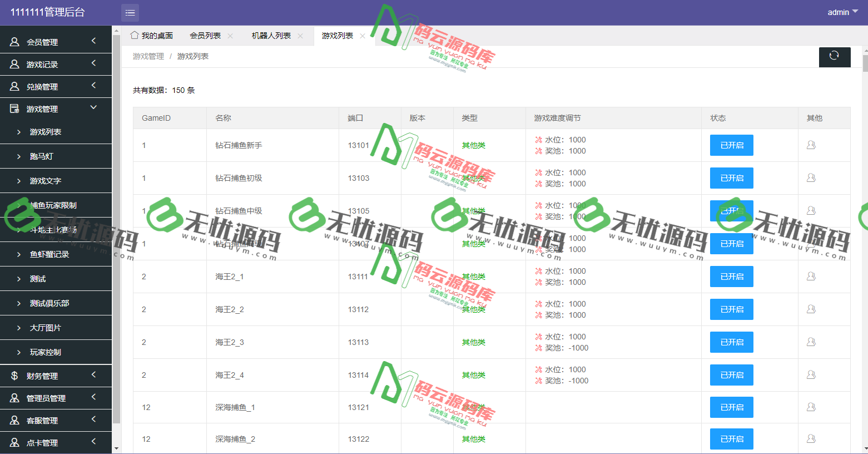Viewport: 868px width, 454px height.
Task: Switch to the 我的桌面 tab
Action: point(151,34)
